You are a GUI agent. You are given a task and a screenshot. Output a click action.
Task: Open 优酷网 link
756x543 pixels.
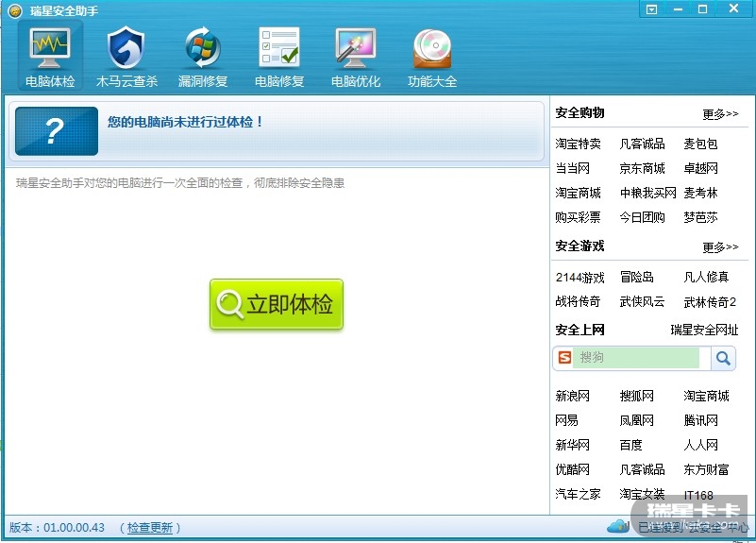(572, 469)
